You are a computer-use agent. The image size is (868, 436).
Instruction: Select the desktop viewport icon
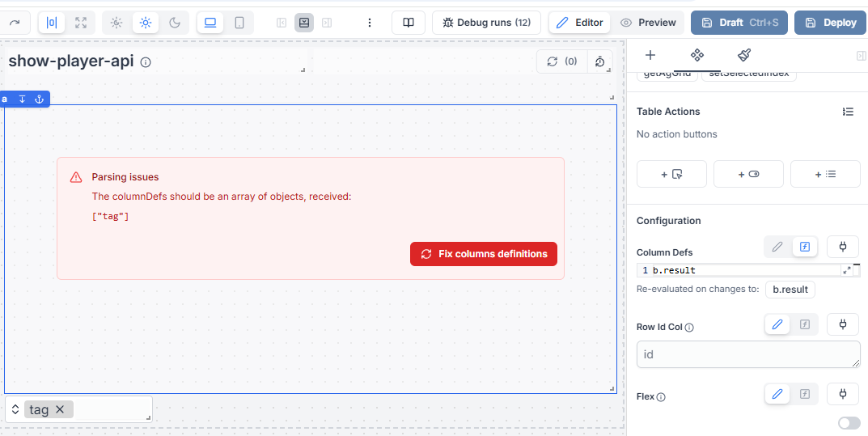(x=210, y=23)
